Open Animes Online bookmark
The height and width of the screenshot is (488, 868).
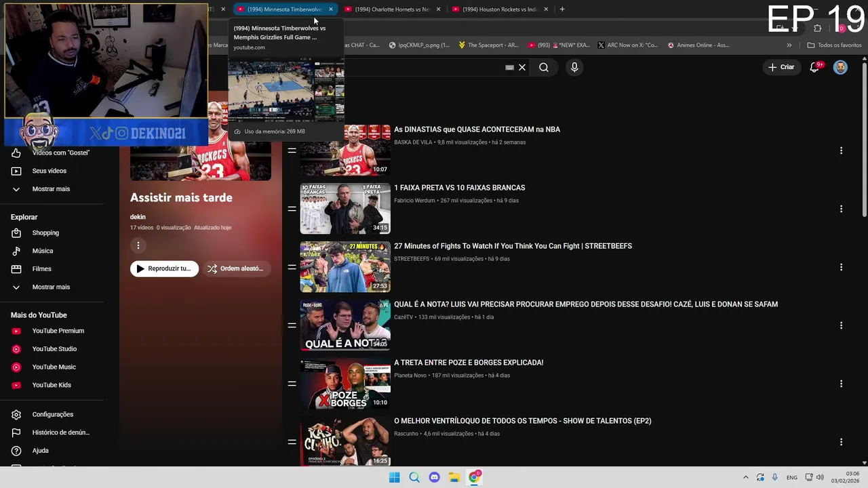point(698,45)
